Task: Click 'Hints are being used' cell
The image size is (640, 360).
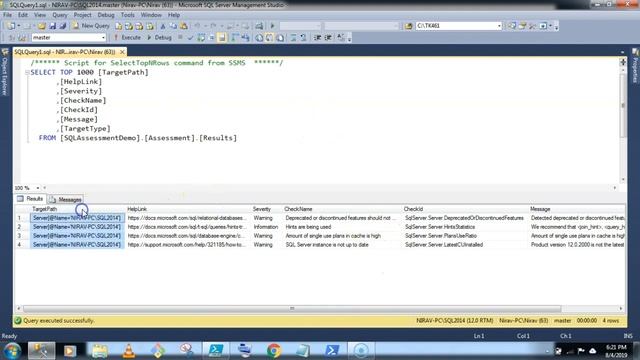Action: click(x=342, y=227)
